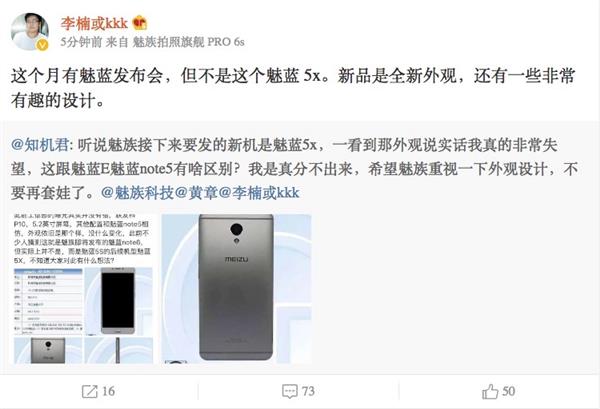Click the membership crown badge beside username

[140, 23]
